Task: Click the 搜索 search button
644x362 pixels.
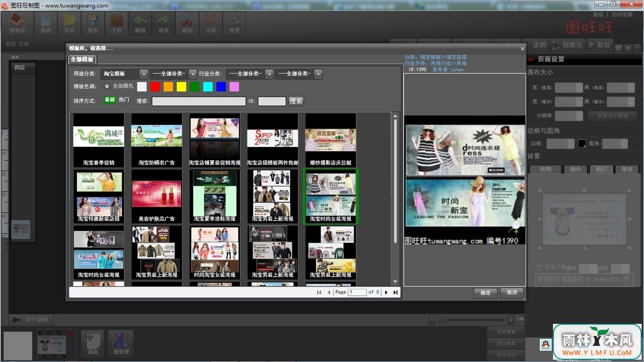Action: pos(296,101)
